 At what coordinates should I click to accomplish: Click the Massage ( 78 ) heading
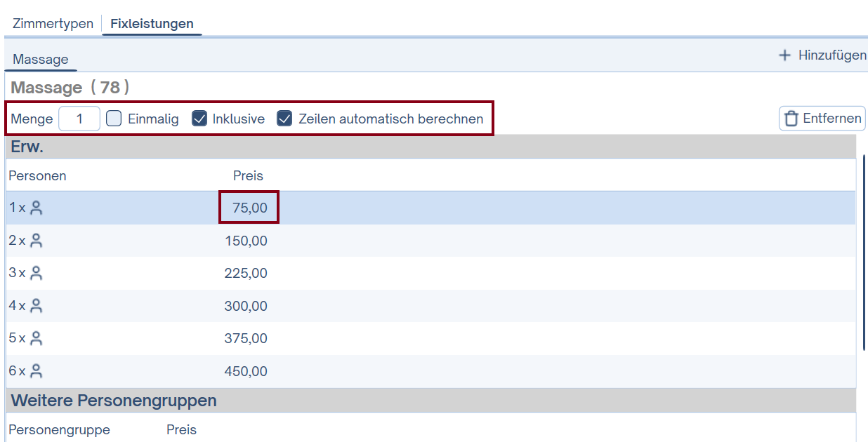point(70,88)
